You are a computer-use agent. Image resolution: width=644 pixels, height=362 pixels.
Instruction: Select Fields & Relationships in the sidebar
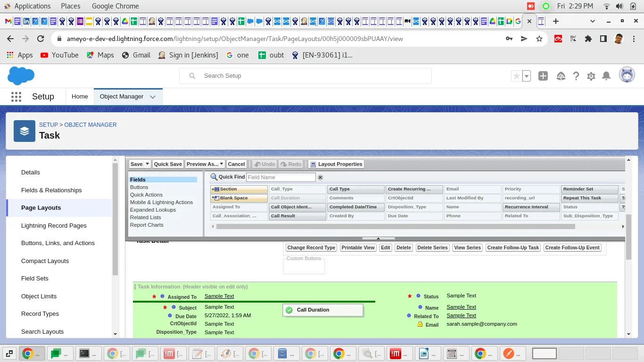point(51,190)
